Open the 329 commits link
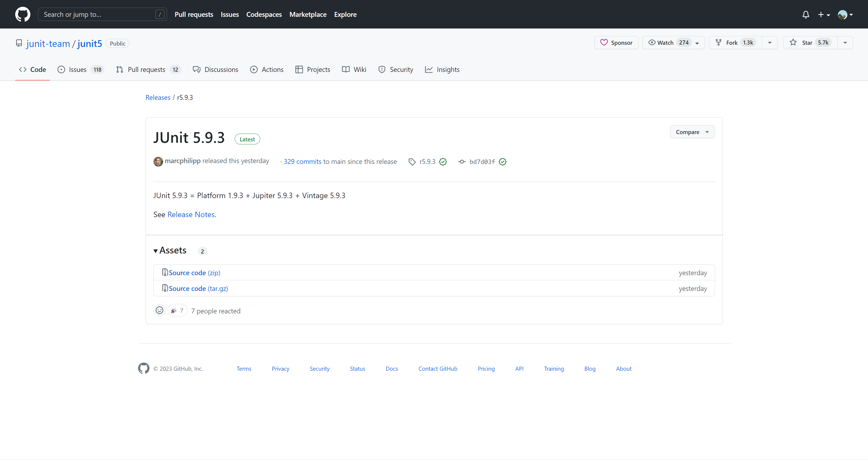Viewport: 868px width, 460px height. [x=302, y=161]
